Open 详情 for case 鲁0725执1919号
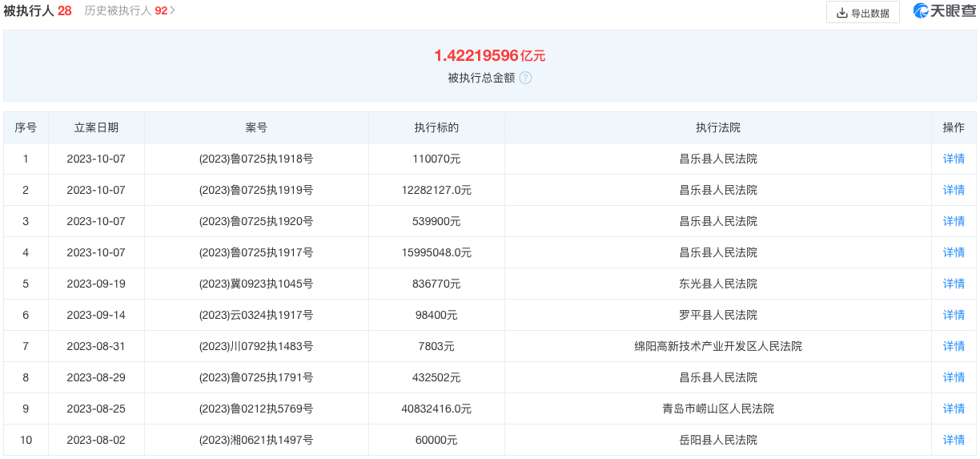Viewport: 980px width, 459px height. pyautogui.click(x=954, y=190)
